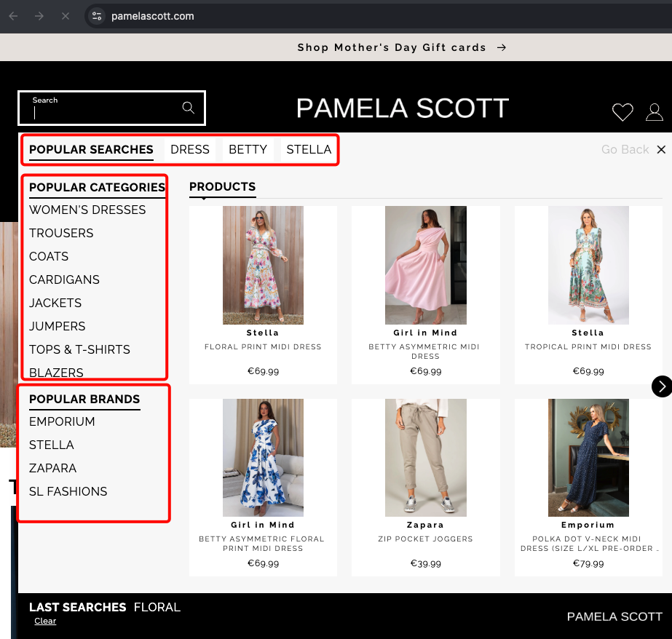Browse the EMPORIUM brand

pos(62,421)
